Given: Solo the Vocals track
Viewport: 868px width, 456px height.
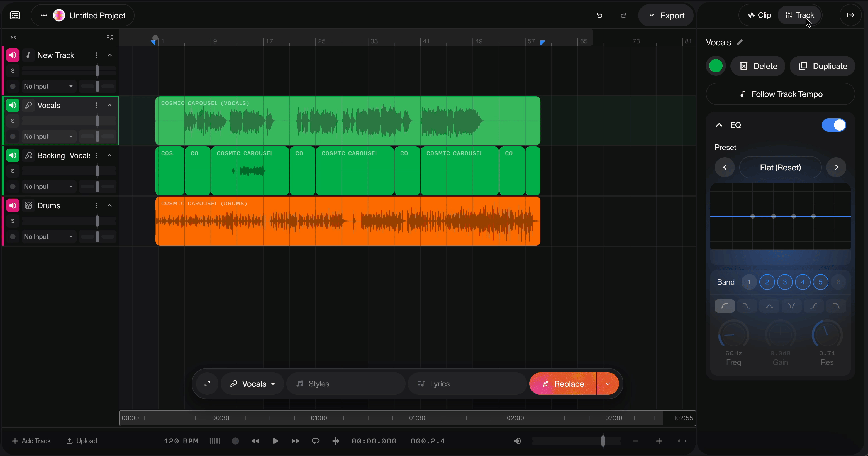Looking at the screenshot, I should [13, 121].
